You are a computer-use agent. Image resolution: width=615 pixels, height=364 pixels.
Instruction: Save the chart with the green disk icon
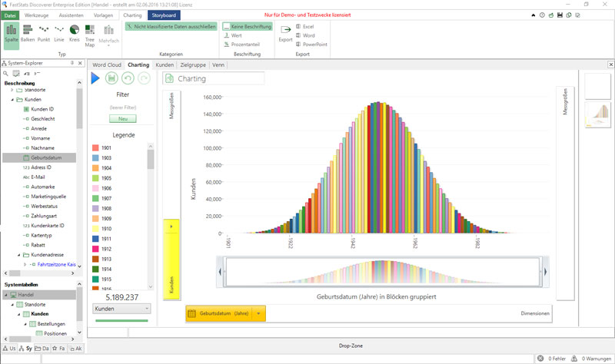[111, 78]
